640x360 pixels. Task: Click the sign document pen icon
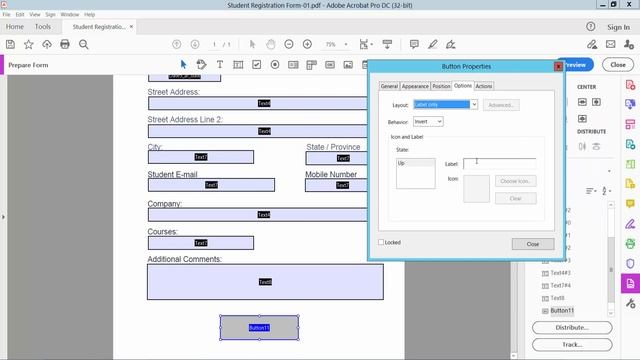(x=451, y=44)
